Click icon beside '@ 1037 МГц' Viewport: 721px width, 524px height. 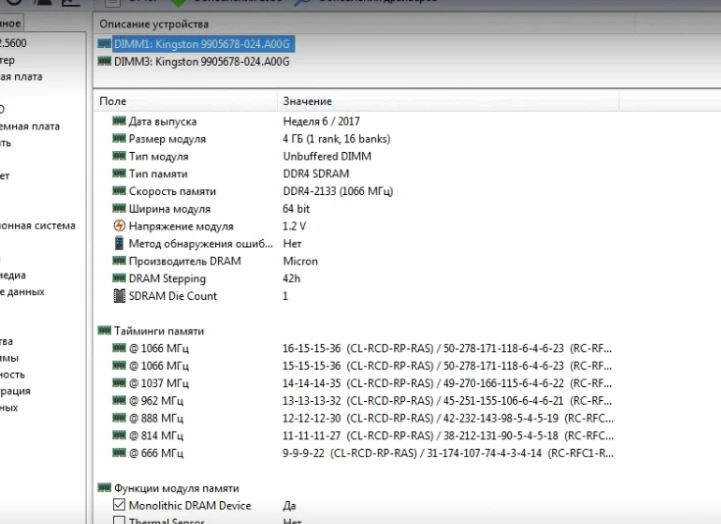119,383
